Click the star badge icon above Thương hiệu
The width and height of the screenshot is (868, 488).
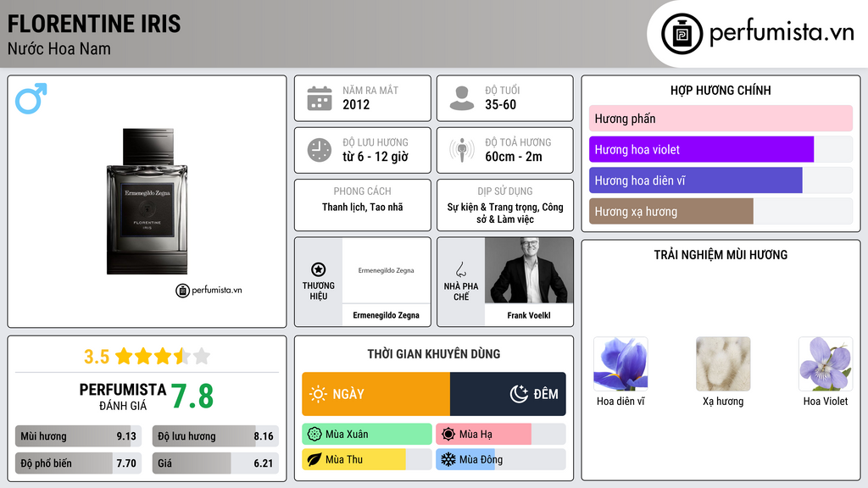pos(319,269)
